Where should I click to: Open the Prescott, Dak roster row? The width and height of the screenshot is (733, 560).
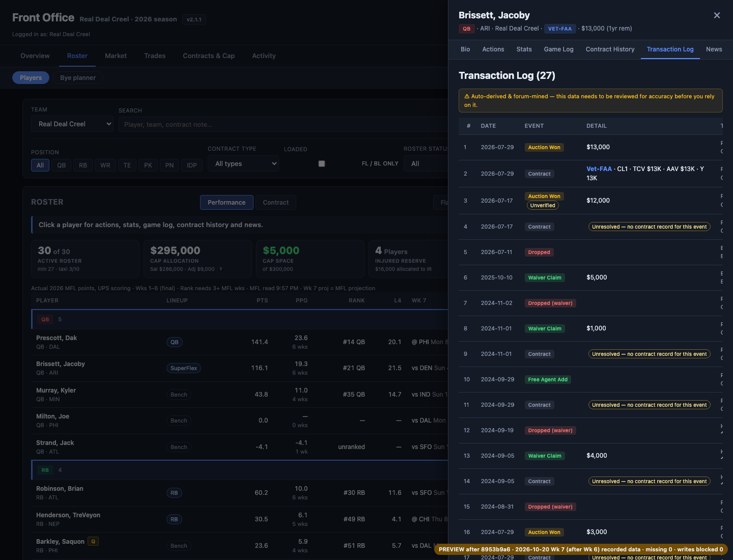pos(240,342)
